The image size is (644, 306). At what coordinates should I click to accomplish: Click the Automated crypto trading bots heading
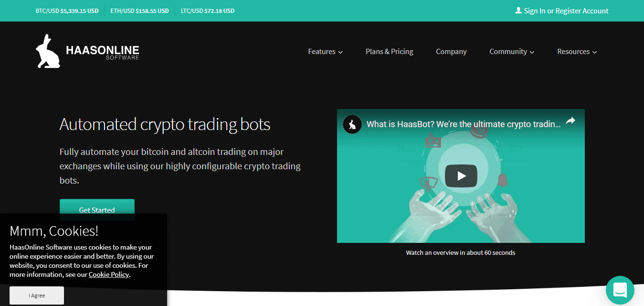pos(165,124)
